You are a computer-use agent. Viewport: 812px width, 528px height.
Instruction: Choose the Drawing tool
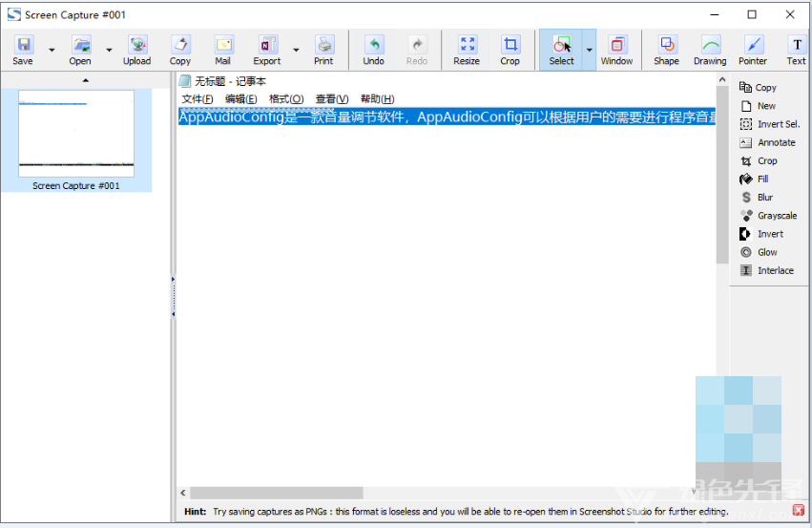pyautogui.click(x=710, y=50)
